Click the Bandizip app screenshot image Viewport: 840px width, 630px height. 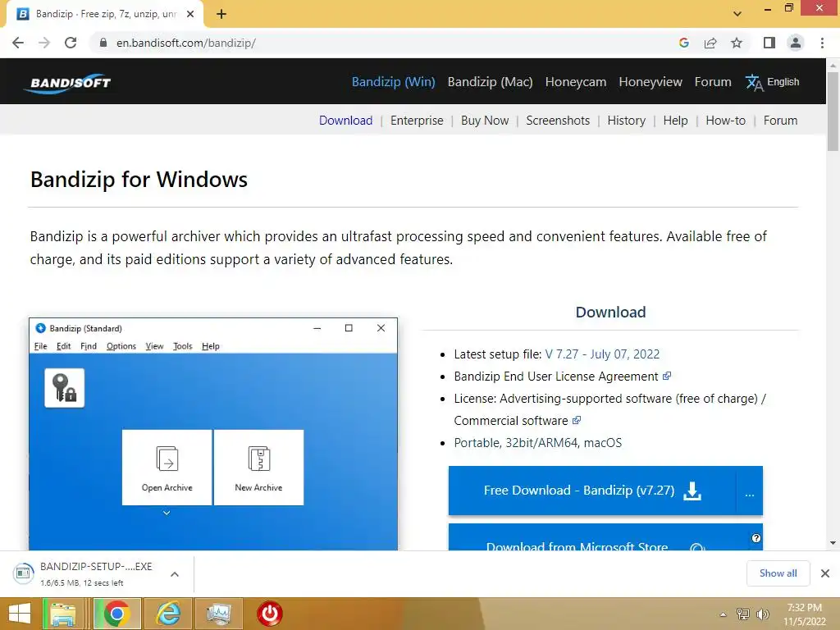(213, 434)
